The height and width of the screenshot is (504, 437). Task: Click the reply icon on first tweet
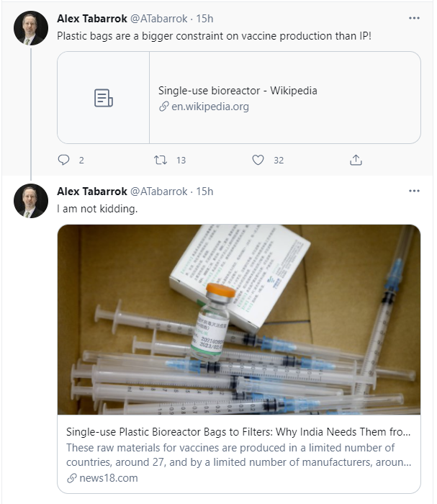click(63, 160)
